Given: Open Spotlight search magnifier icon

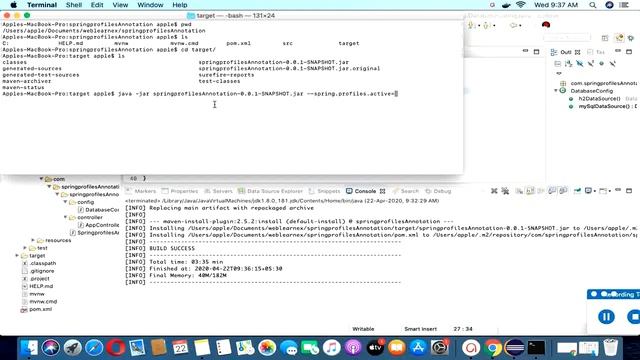Looking at the screenshot, I should [x=593, y=5].
